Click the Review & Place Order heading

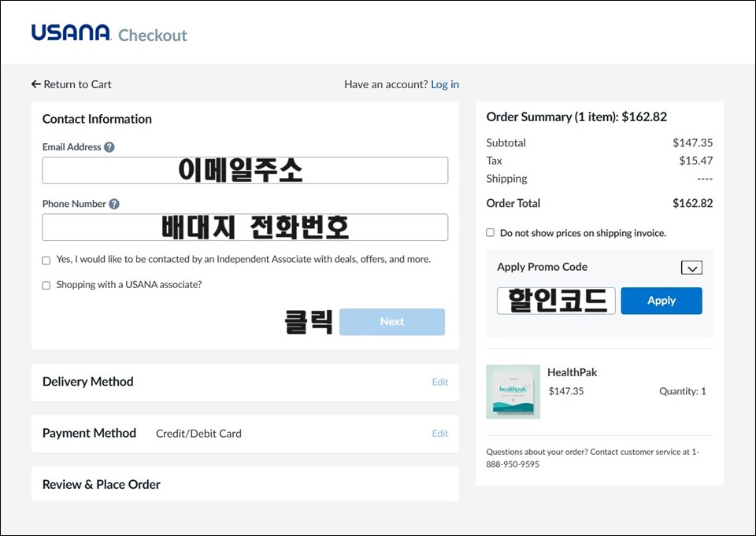coord(102,484)
